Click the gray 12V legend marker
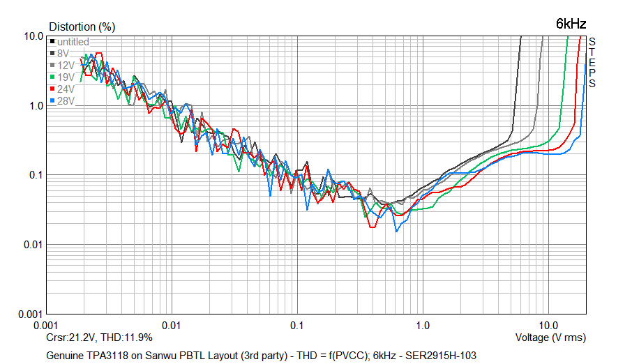Screen dimensions: 632x364 tap(52, 65)
